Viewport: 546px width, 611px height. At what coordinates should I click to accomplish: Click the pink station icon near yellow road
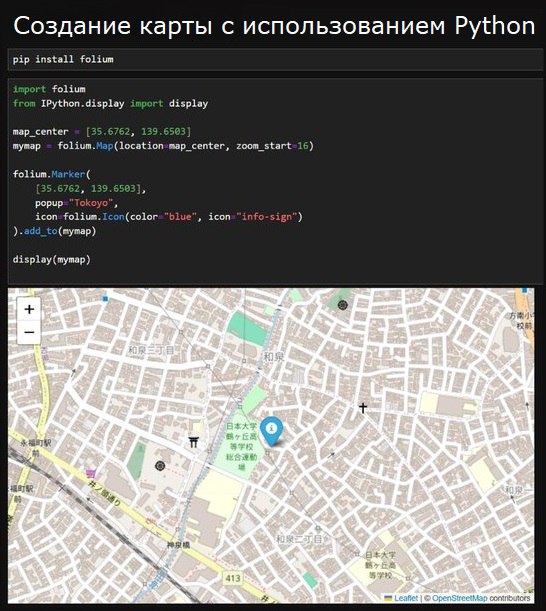pyautogui.click(x=91, y=474)
